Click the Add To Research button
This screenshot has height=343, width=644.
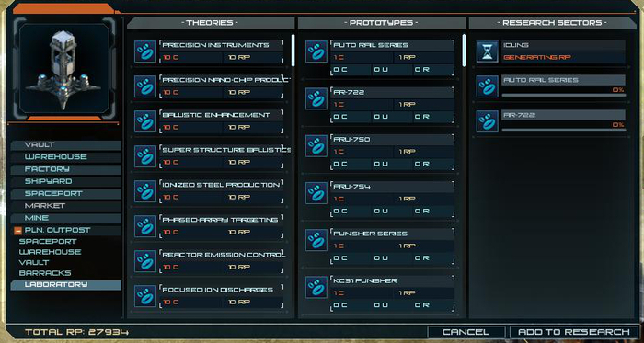point(574,332)
